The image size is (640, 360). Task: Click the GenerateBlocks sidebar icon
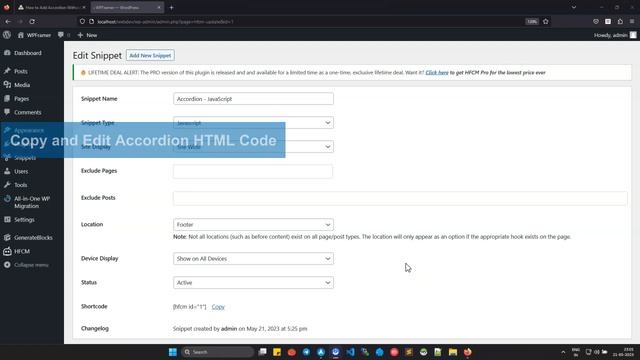coord(7,238)
